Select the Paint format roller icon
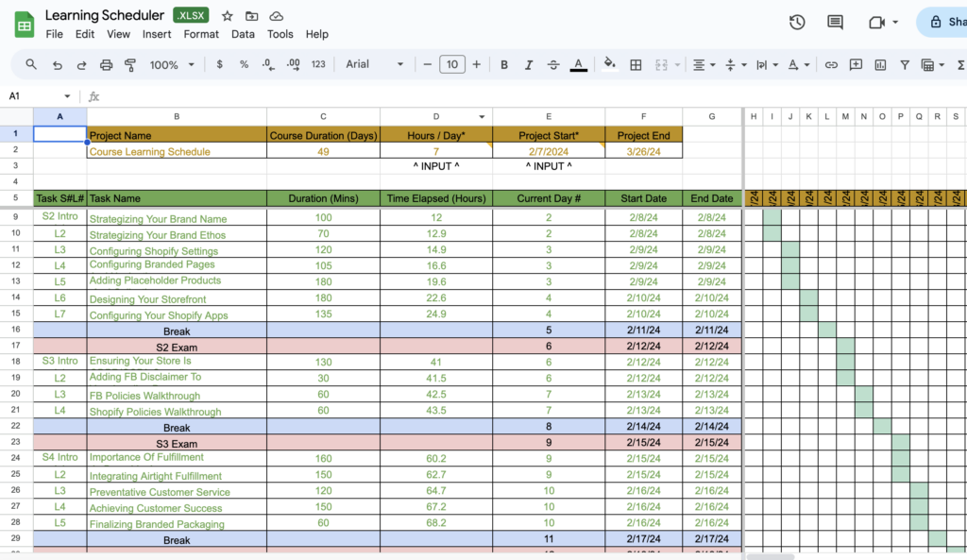 (130, 65)
